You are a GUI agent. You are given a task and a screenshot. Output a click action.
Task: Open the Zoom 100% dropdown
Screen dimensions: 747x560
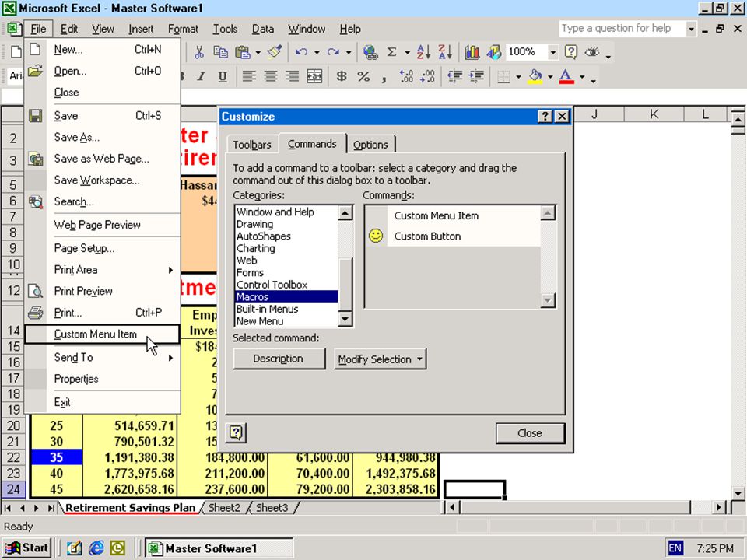pos(552,52)
